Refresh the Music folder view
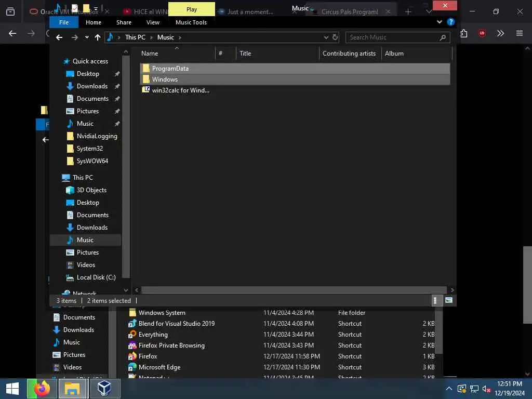Image resolution: width=532 pixels, height=399 pixels. coord(335,37)
